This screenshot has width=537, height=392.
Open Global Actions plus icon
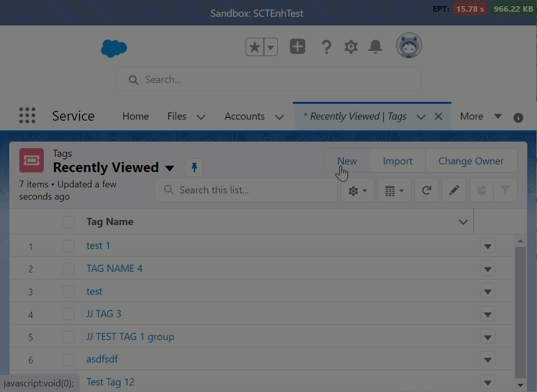[x=298, y=47]
